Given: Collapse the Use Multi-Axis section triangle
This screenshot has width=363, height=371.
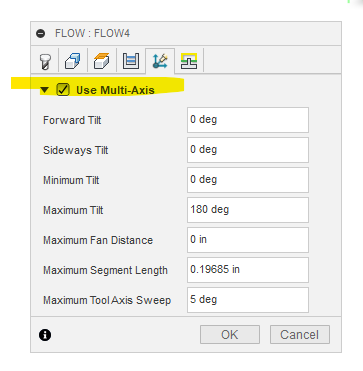Looking at the screenshot, I should click(x=45, y=90).
